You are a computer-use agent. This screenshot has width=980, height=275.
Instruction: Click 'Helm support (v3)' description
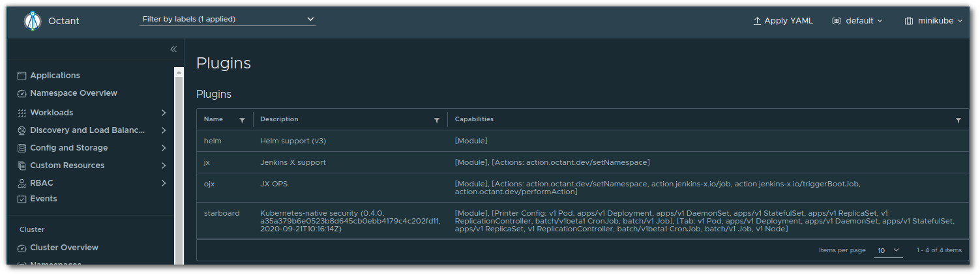(293, 141)
